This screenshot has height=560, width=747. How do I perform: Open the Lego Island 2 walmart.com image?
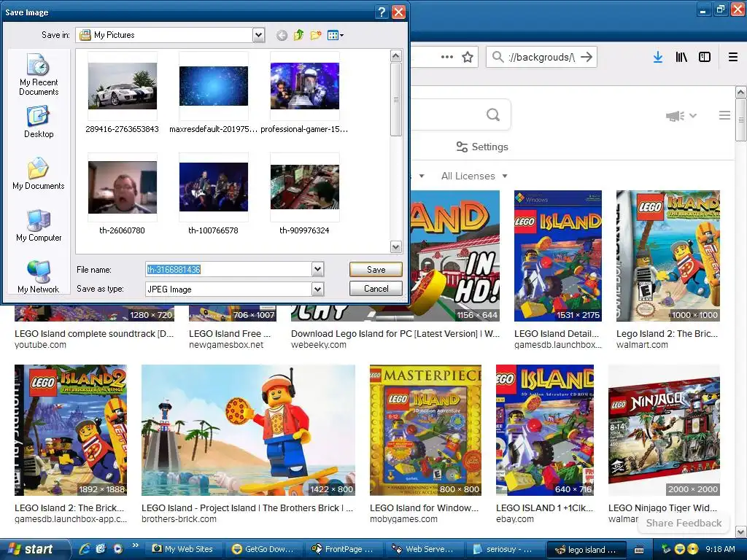[x=668, y=256]
